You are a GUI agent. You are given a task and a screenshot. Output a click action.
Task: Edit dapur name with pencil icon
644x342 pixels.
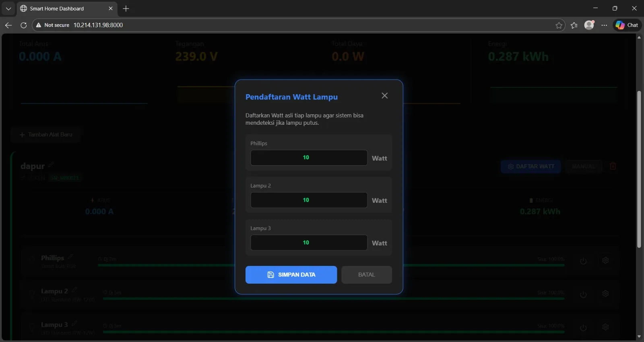[x=51, y=165]
